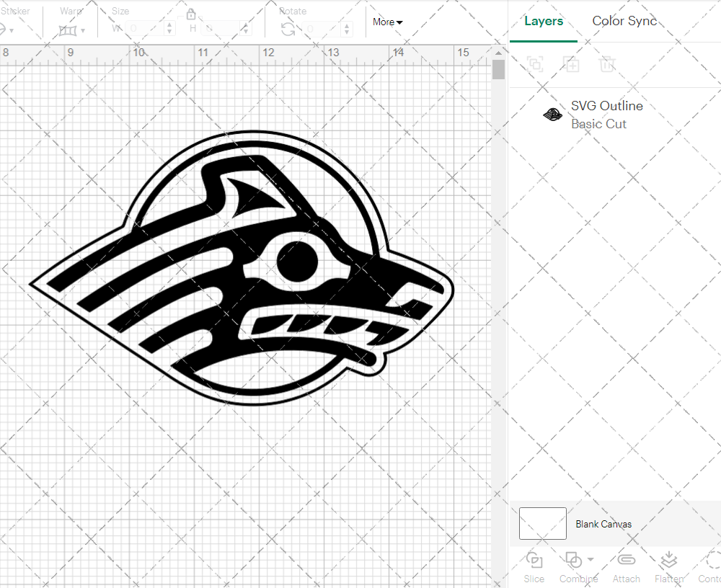Switch to the Color Sync tab
Screen dimensions: 721x588
(x=624, y=21)
